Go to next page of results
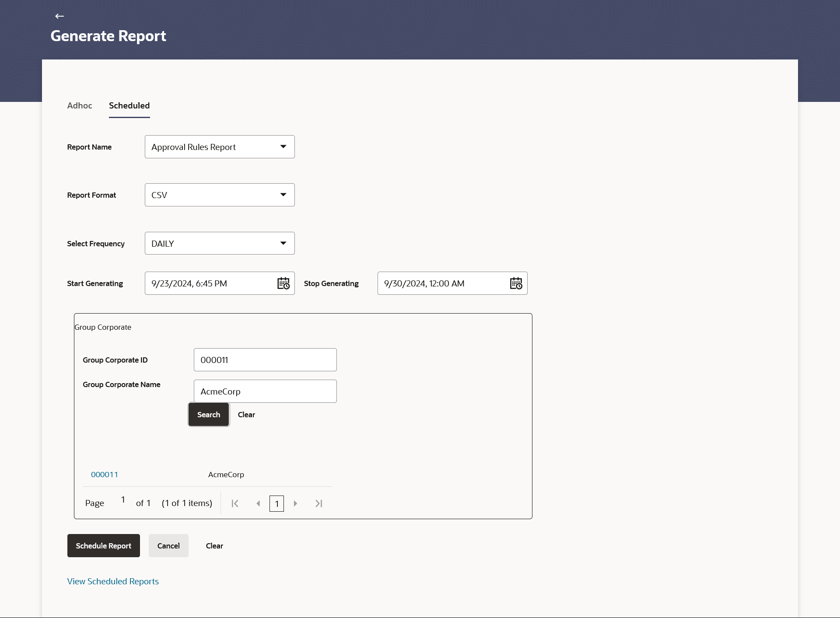Image resolution: width=840 pixels, height=618 pixels. [x=295, y=503]
